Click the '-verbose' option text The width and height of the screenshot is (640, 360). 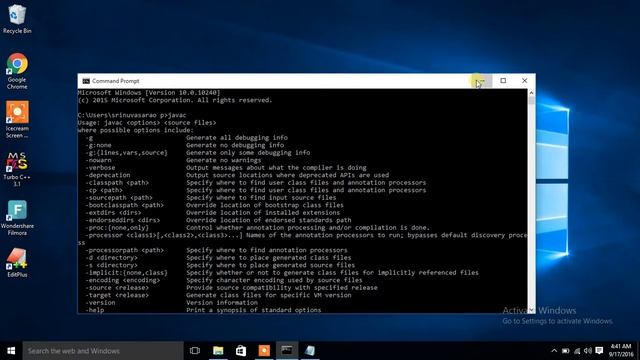(x=100, y=167)
